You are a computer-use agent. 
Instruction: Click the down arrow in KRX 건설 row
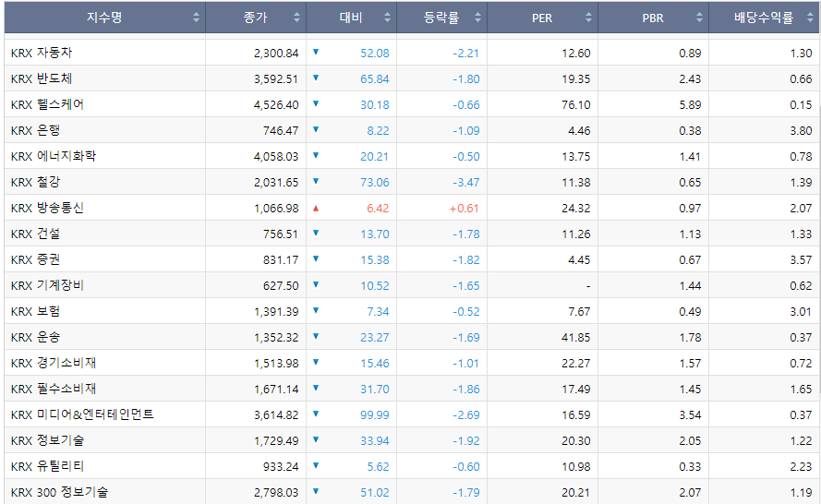tap(316, 233)
